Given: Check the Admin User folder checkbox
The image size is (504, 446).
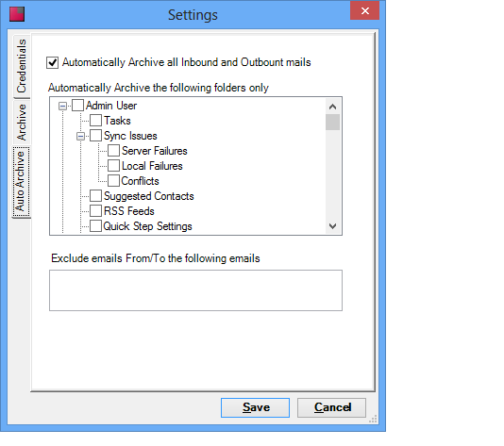Looking at the screenshot, I should point(77,106).
